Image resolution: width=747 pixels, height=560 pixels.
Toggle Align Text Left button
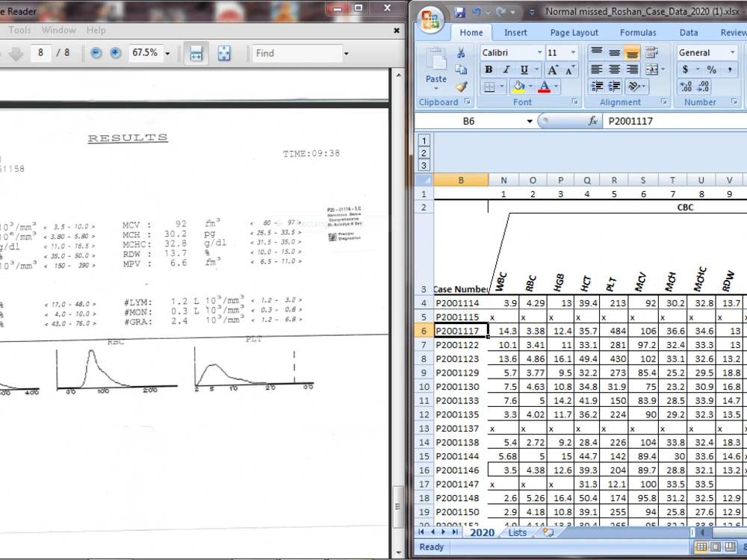[596, 69]
